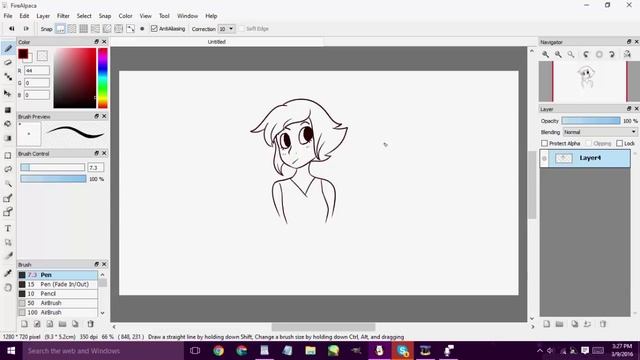Open the Blending mode dropdown
Viewport: 640px width, 360px height.
pyautogui.click(x=600, y=132)
